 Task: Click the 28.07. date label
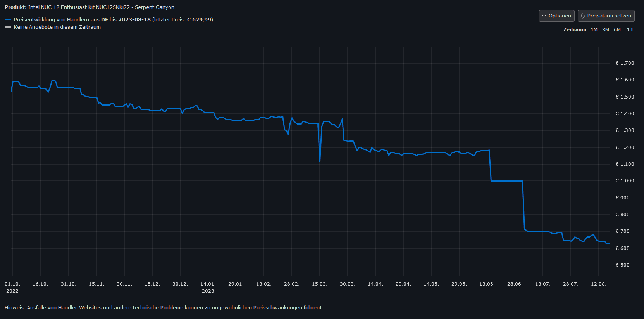[571, 284]
